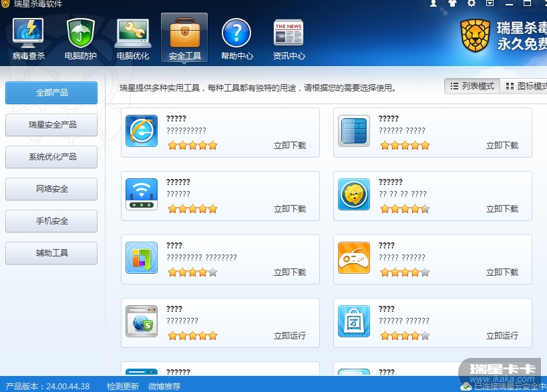
Task: Select the 网络安全 category
Action: point(51,189)
